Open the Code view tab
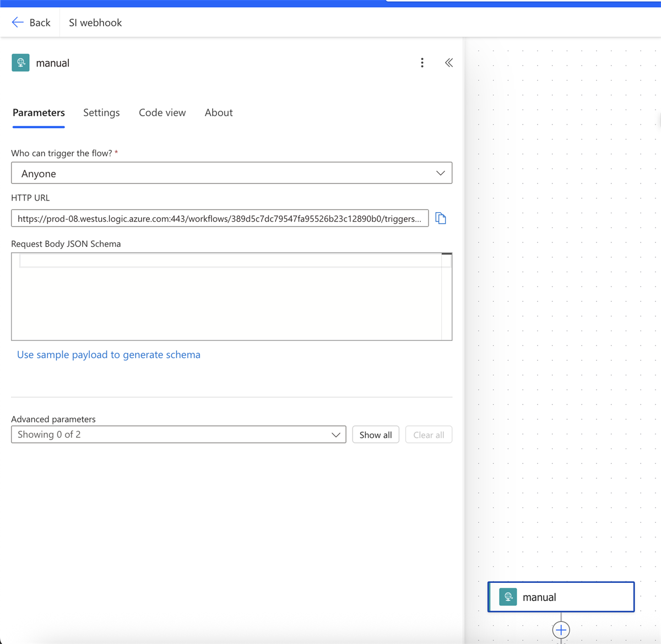Image resolution: width=661 pixels, height=644 pixels. coord(162,112)
